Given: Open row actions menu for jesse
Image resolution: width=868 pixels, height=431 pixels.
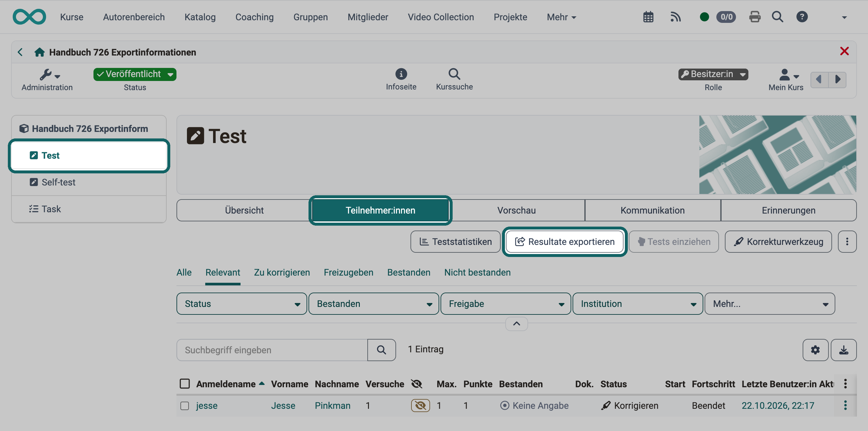Looking at the screenshot, I should [845, 405].
